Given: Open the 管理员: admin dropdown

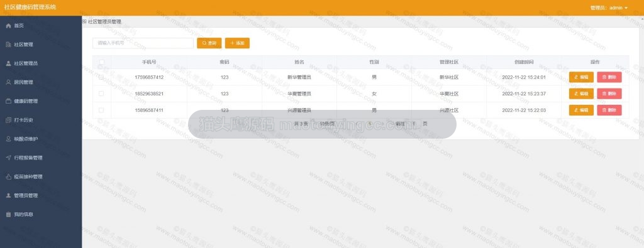Looking at the screenshot, I should 609,8.
